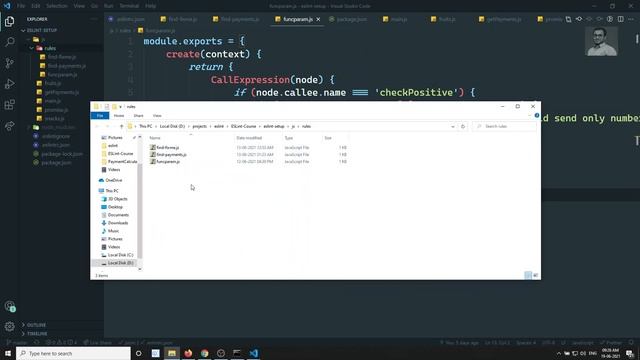Select Local Disk (C:) in the navigation pane
640x360 pixels.
117,255
